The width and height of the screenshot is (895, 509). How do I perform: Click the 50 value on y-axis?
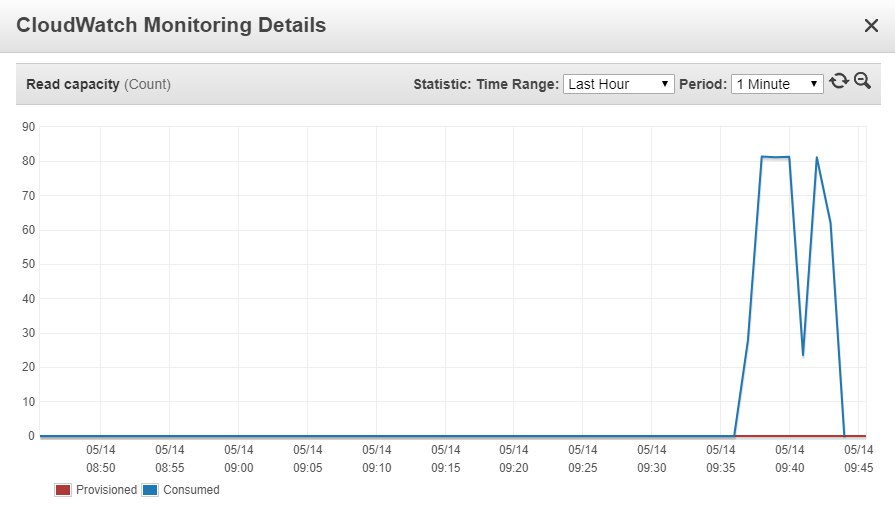(29, 264)
